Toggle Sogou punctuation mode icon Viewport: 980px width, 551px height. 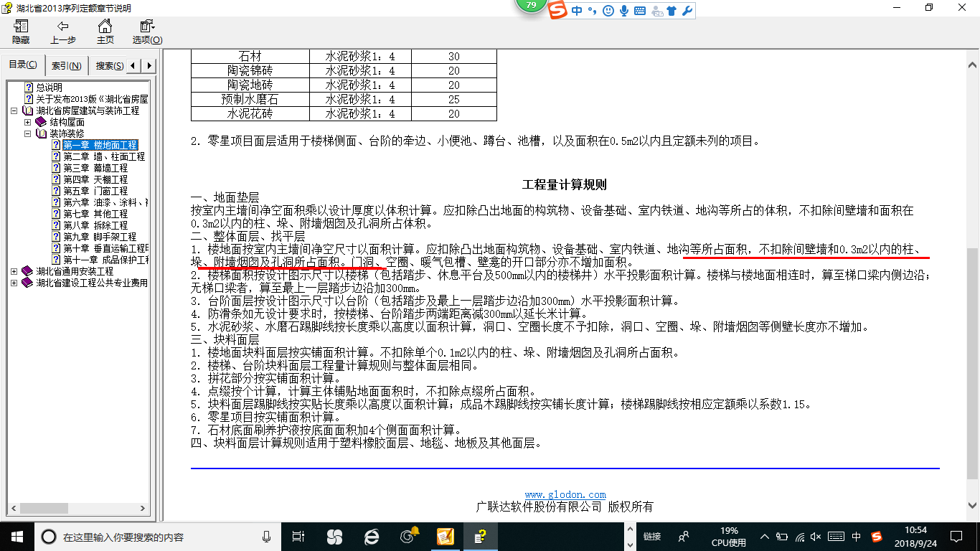click(x=593, y=11)
